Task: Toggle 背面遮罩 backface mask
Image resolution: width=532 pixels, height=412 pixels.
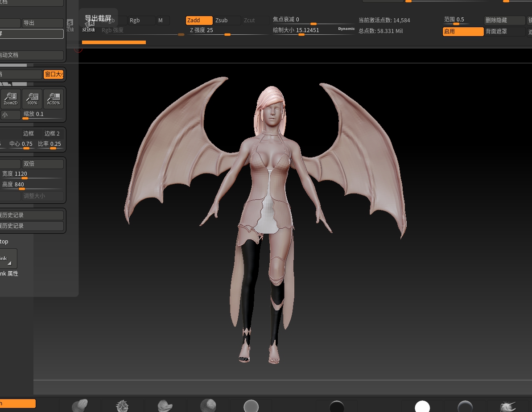Action: click(x=505, y=32)
